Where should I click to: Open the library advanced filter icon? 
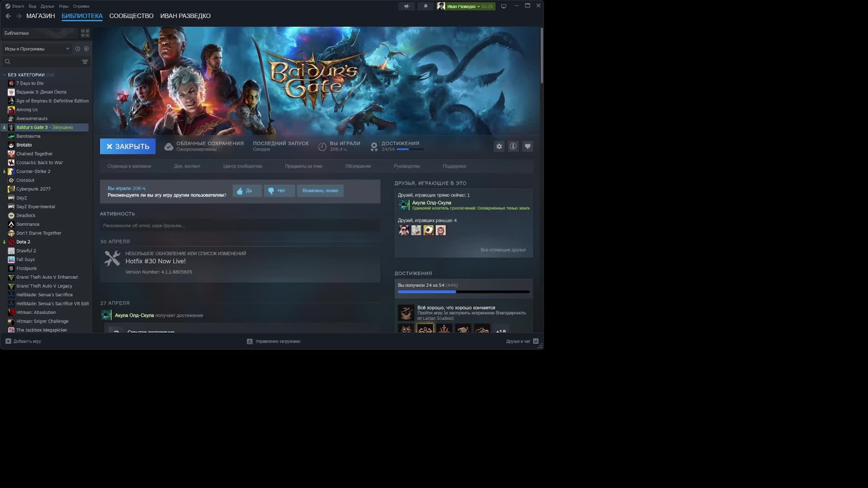pos(85,61)
